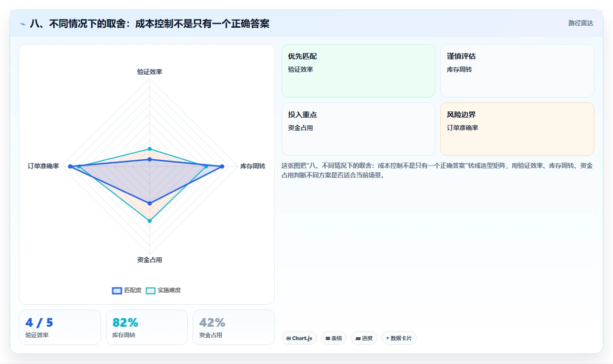The image size is (613, 364).
Task: Click the 42% 资金占用 stat value
Action: 212,322
